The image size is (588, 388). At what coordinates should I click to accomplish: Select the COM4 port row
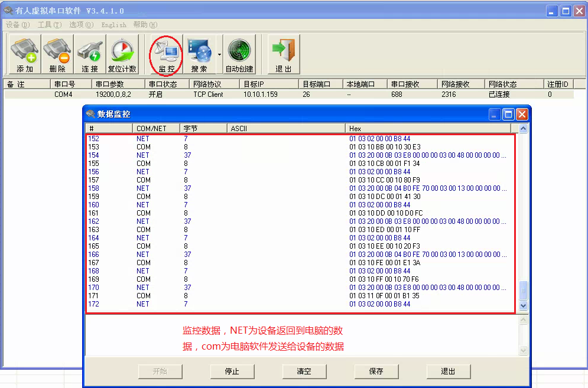click(x=289, y=94)
